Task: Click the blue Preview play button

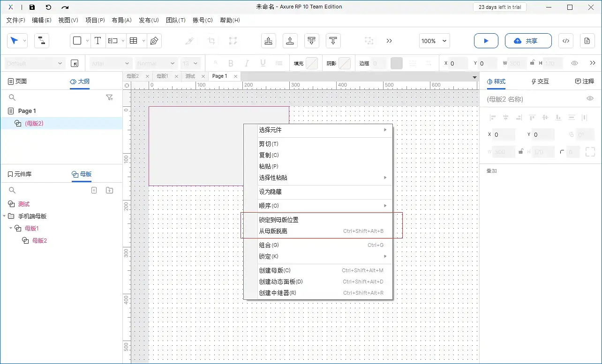Action: tap(486, 41)
